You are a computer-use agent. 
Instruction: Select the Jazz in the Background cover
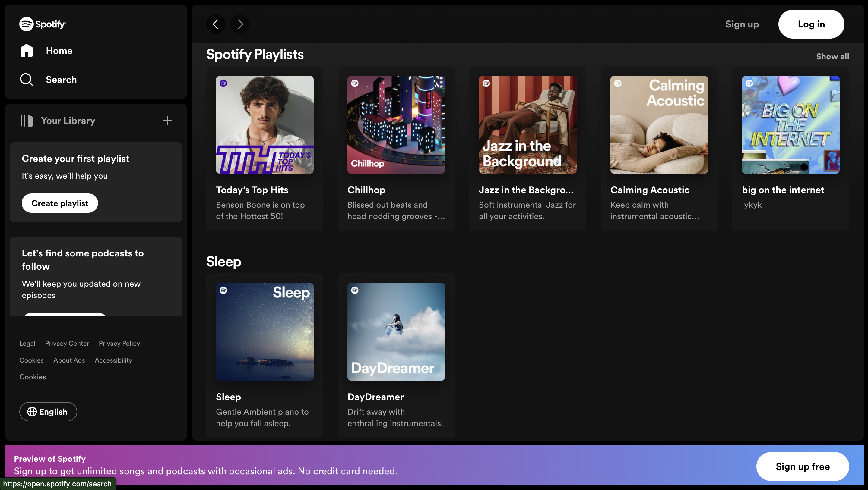tap(527, 124)
